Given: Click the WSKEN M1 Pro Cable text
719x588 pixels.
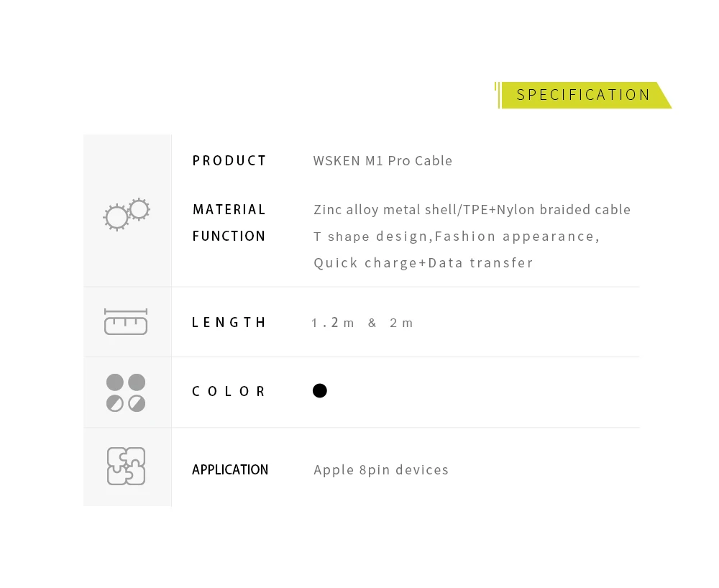Looking at the screenshot, I should click(x=383, y=161).
